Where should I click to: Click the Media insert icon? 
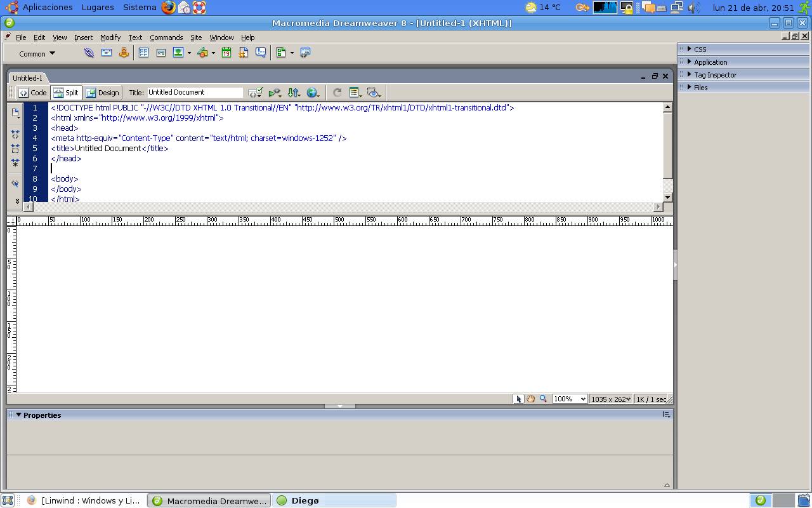202,53
